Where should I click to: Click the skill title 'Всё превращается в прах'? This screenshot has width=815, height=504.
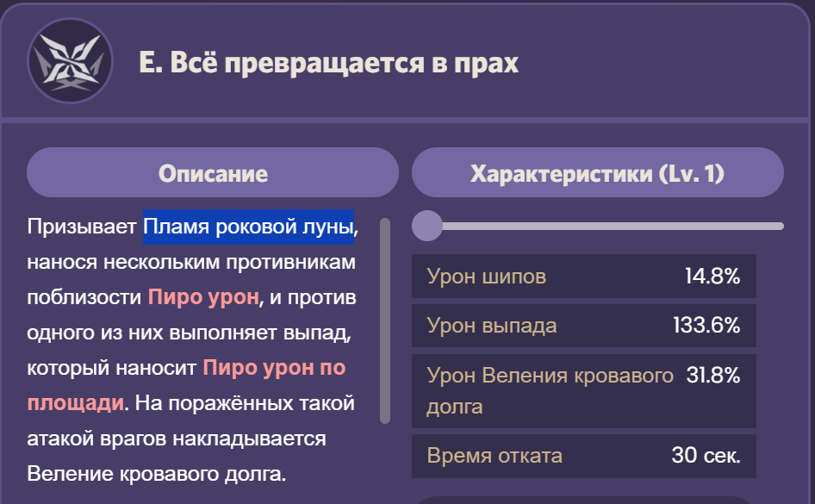tap(328, 64)
